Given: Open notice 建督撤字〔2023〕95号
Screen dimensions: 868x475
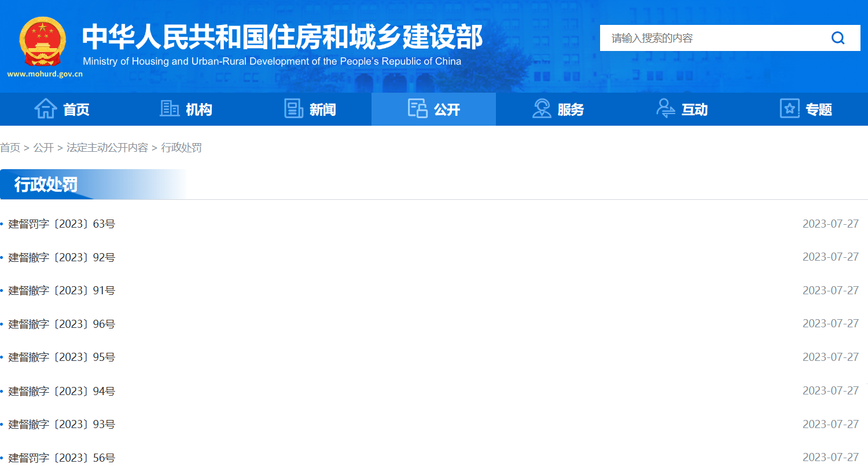Looking at the screenshot, I should (61, 357).
